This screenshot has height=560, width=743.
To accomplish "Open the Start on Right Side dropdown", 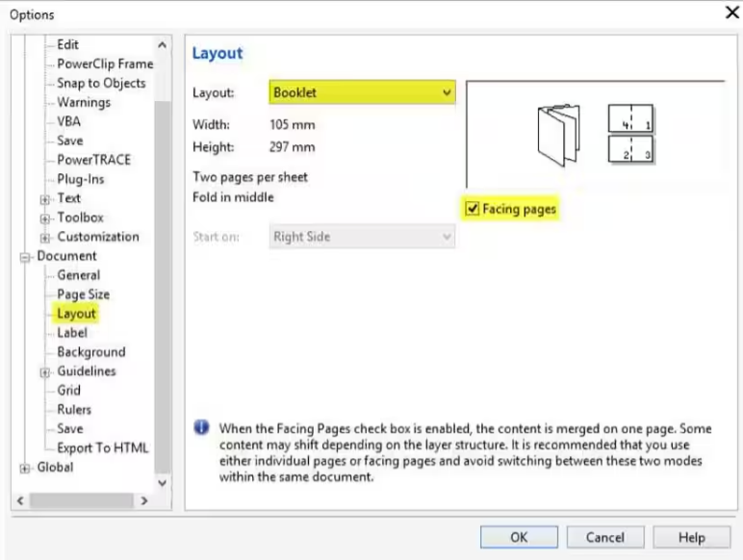I will tap(362, 237).
